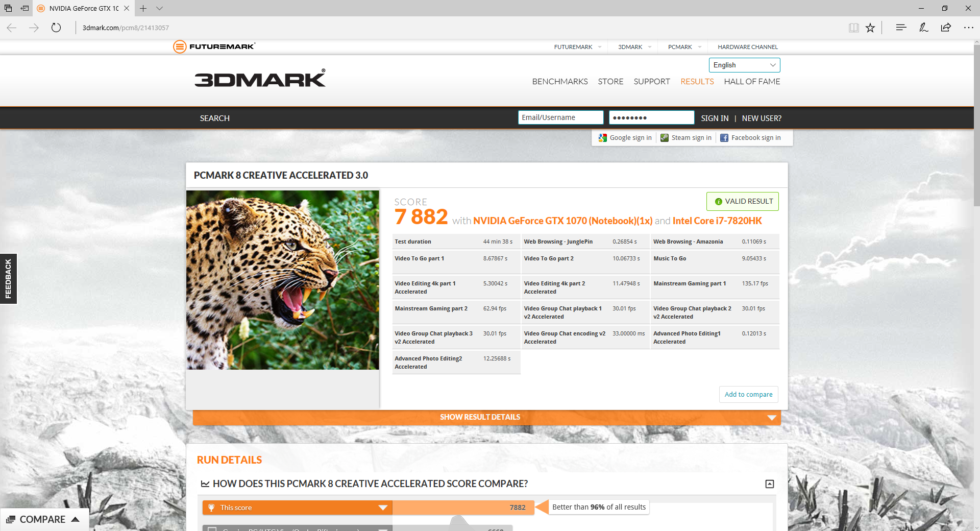Click the Intel Core i7-7820HK link
The image size is (980, 531).
(717, 221)
